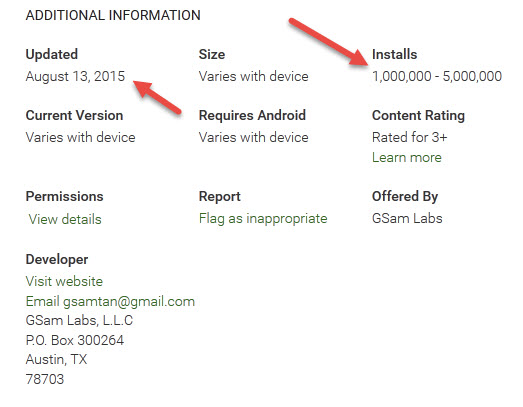
Task: Click View details under Permissions
Action: click(x=65, y=219)
